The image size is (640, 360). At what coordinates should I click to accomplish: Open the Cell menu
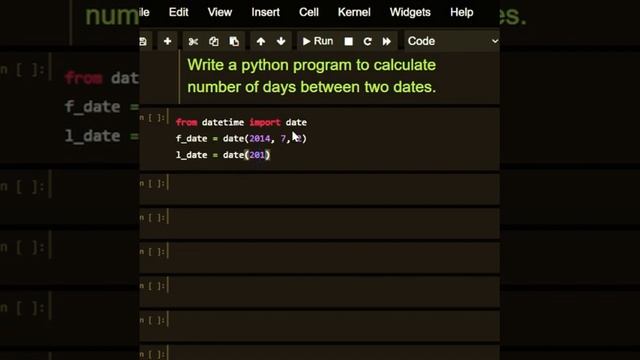pyautogui.click(x=309, y=12)
